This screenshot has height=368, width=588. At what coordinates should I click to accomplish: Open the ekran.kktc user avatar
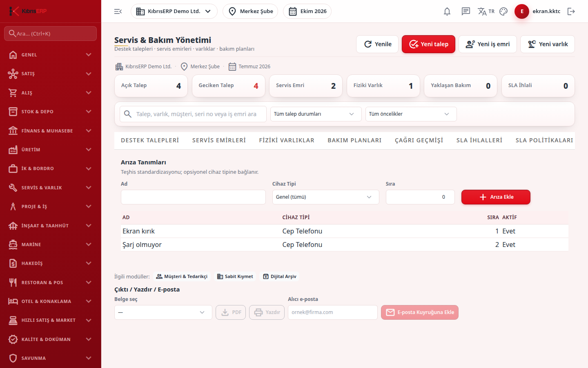coord(522,11)
